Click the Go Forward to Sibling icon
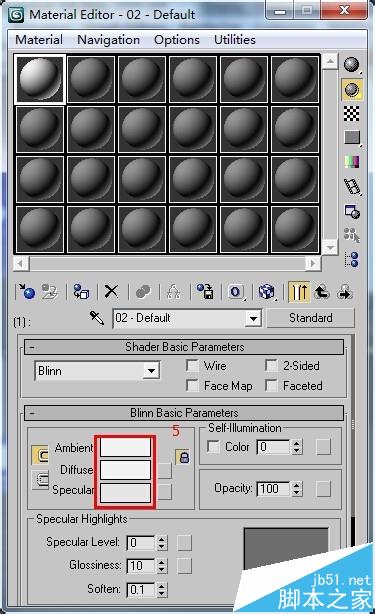Screen dimensions: 375x614 (345, 292)
